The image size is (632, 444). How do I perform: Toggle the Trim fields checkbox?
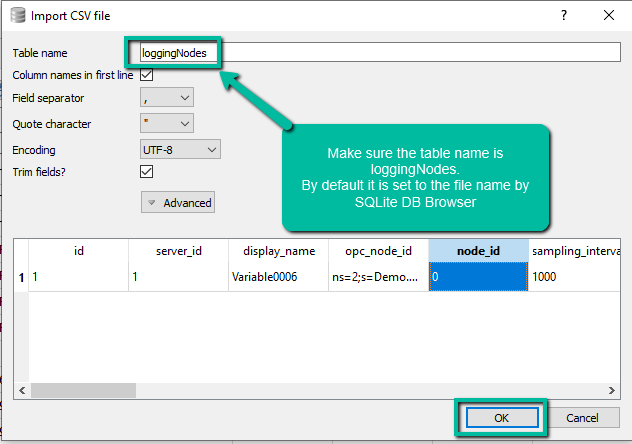[147, 172]
